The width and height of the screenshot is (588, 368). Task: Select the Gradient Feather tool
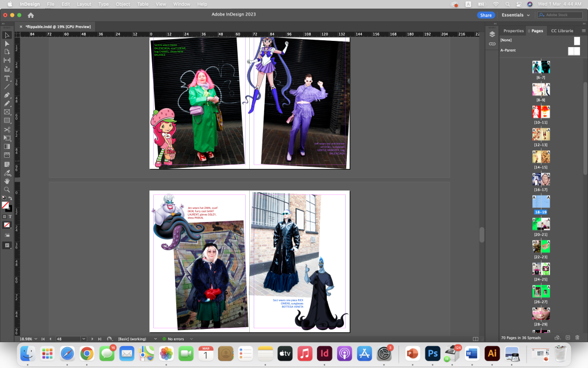[x=7, y=155]
